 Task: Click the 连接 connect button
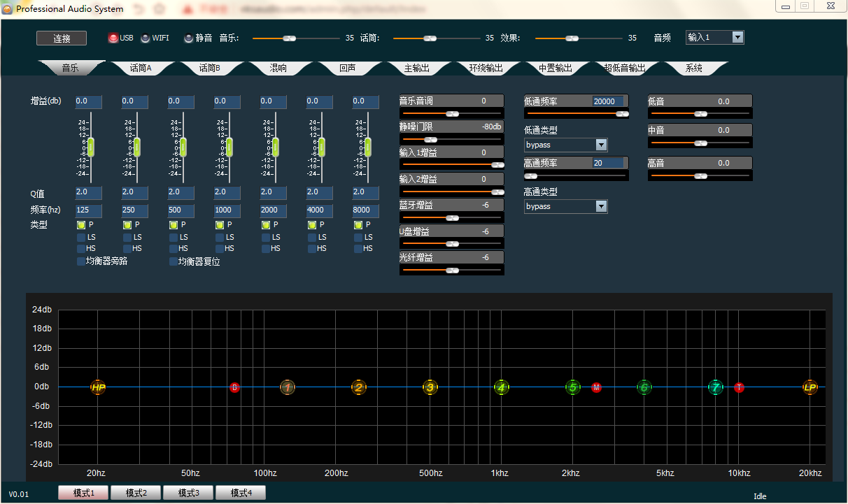tap(62, 38)
